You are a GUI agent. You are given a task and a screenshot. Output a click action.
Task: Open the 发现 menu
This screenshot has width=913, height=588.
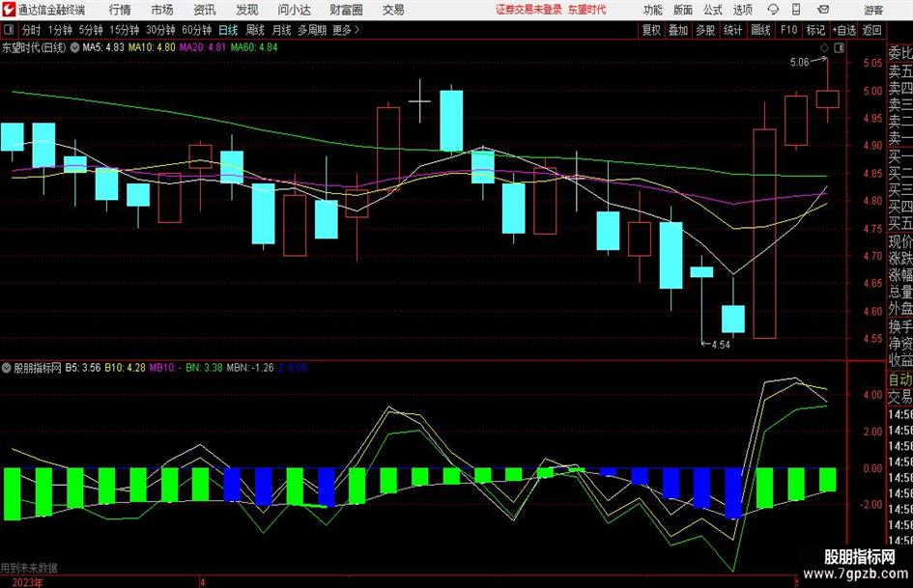click(x=247, y=10)
